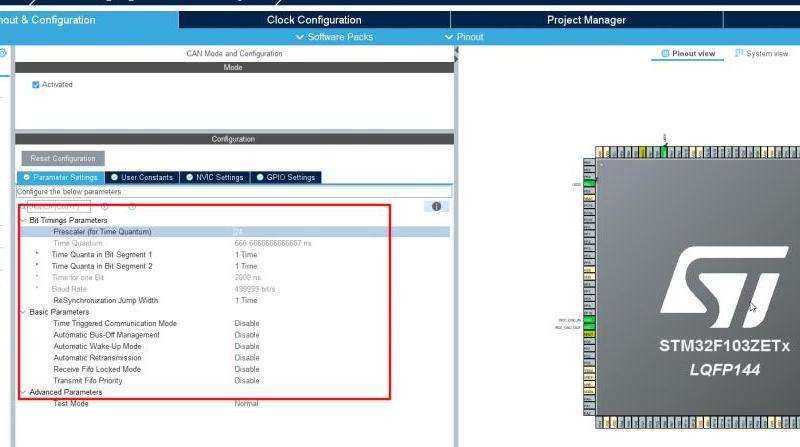Change Time Triggered Communication Mode Disable value
The height and width of the screenshot is (447, 800).
coord(247,324)
